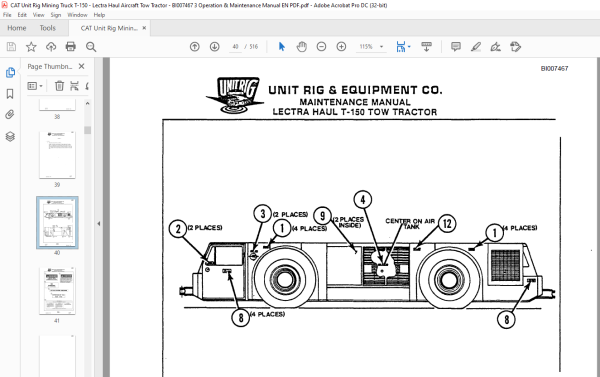This screenshot has width=600, height=377.
Task: Open the Find text magnifier icon
Action: pyautogui.click(x=91, y=47)
